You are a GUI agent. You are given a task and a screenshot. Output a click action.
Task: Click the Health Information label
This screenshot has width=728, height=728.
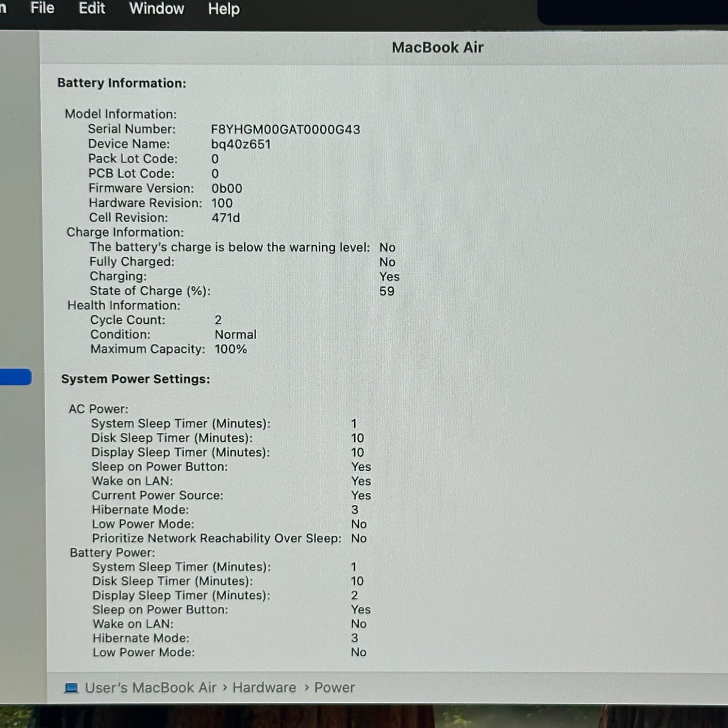coord(124,305)
